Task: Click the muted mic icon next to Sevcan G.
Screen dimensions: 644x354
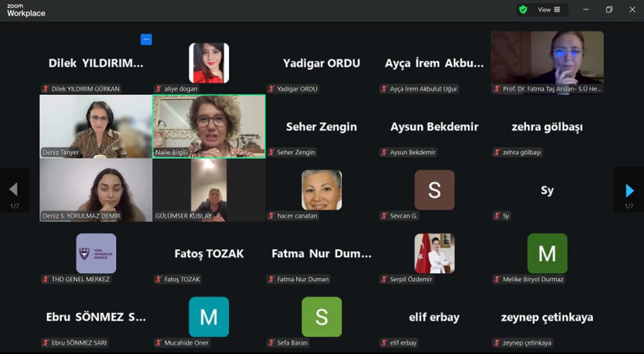Action: pyautogui.click(x=384, y=216)
